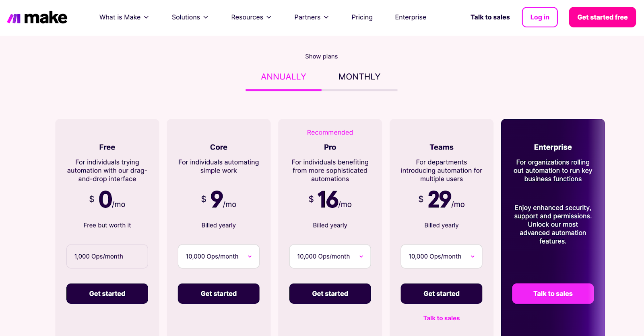Click the Get started free button

tap(602, 17)
